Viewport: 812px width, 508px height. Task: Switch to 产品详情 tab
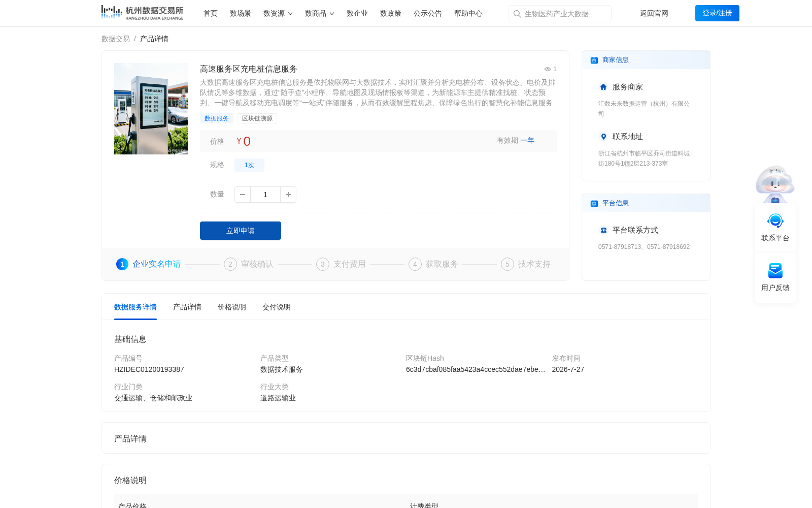(x=187, y=307)
